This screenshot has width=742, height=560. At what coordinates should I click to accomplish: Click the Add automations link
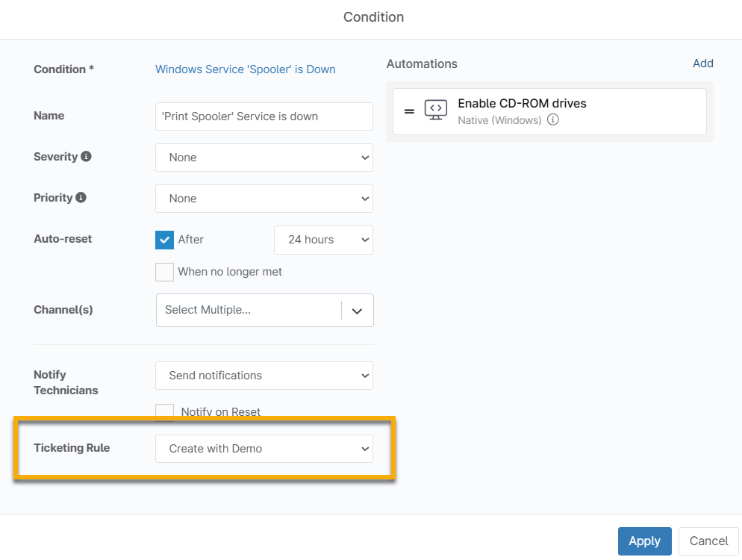[702, 63]
